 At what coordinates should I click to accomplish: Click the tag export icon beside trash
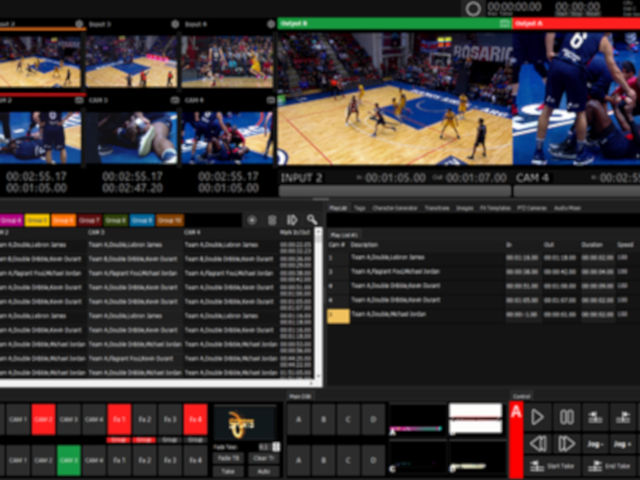click(292, 219)
